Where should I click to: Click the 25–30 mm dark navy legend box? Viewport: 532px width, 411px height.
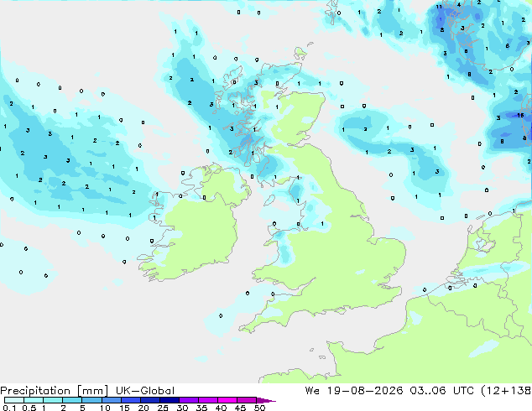point(170,400)
